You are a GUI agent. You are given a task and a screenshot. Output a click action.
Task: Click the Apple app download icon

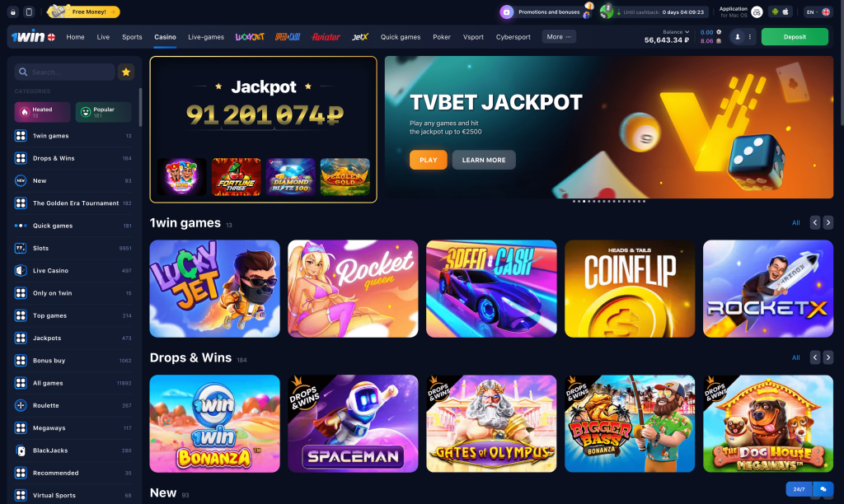[785, 12]
